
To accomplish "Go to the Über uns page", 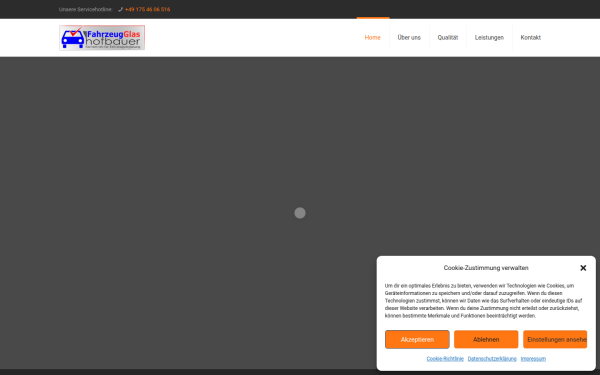I will (x=409, y=38).
